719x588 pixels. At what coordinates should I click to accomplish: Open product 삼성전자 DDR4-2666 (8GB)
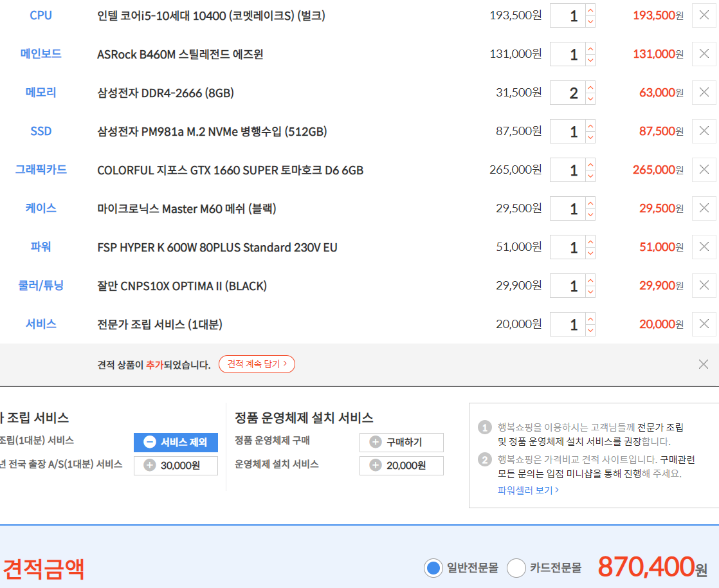pos(165,93)
